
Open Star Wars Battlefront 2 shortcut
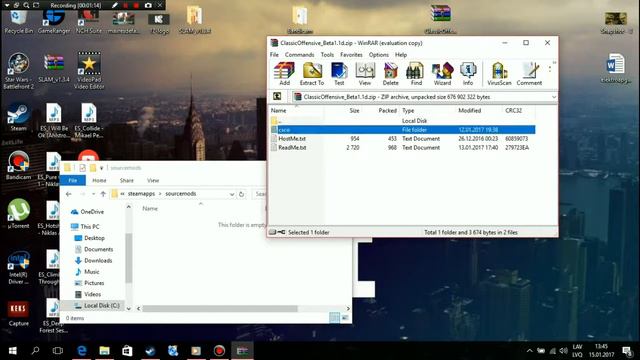[x=18, y=70]
